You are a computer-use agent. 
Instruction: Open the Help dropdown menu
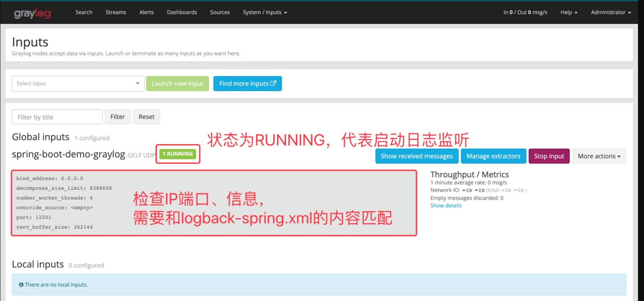569,12
